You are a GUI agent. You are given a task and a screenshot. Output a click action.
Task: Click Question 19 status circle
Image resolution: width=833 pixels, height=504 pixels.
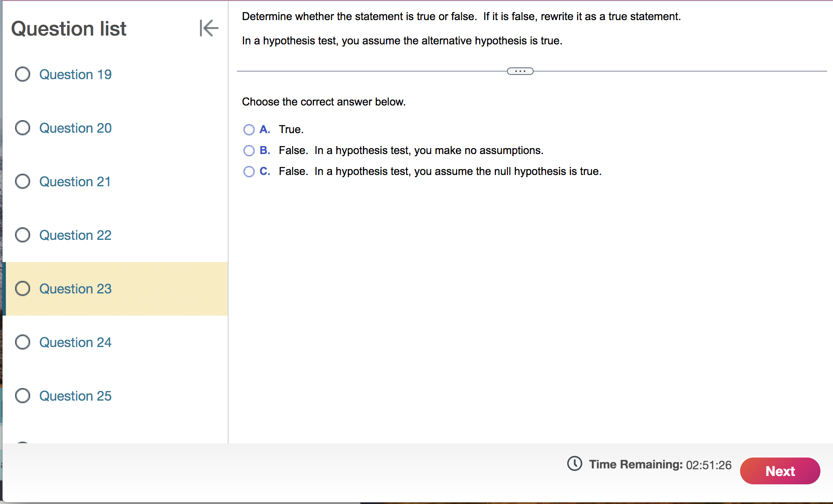(23, 74)
